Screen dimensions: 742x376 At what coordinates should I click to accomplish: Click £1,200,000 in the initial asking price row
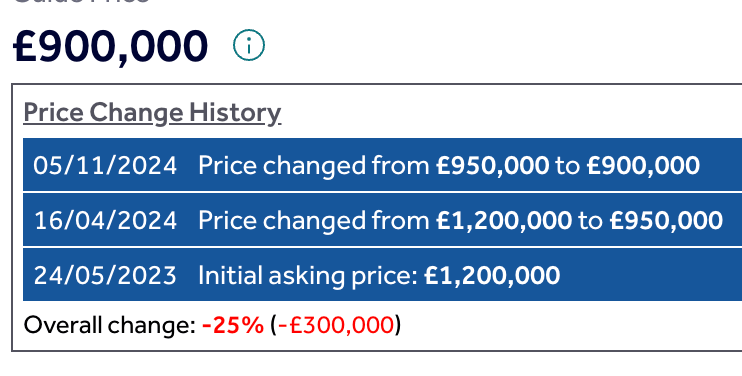point(492,275)
